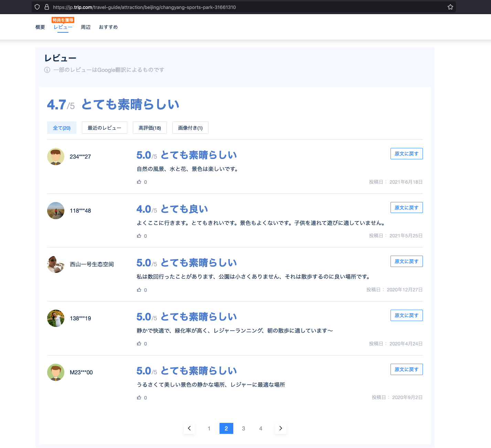Filter reviews by 画像付き(1)
This screenshot has width=491, height=448.
[190, 128]
